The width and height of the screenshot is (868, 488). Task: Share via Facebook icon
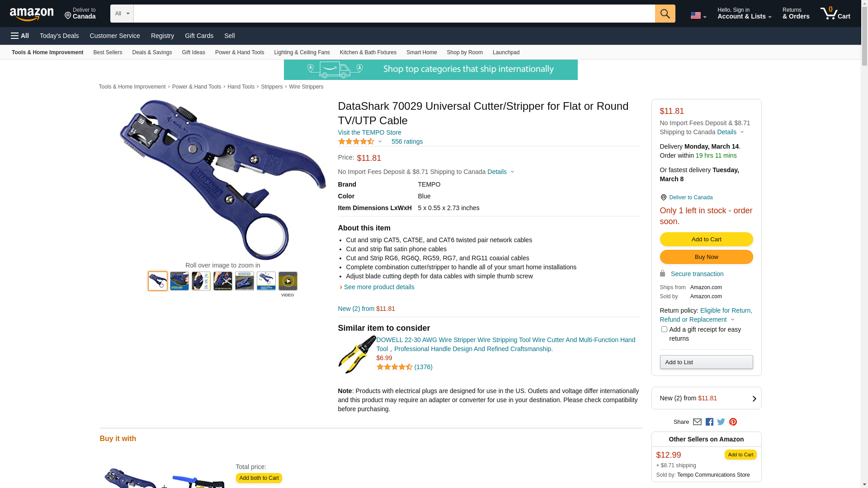[709, 422]
